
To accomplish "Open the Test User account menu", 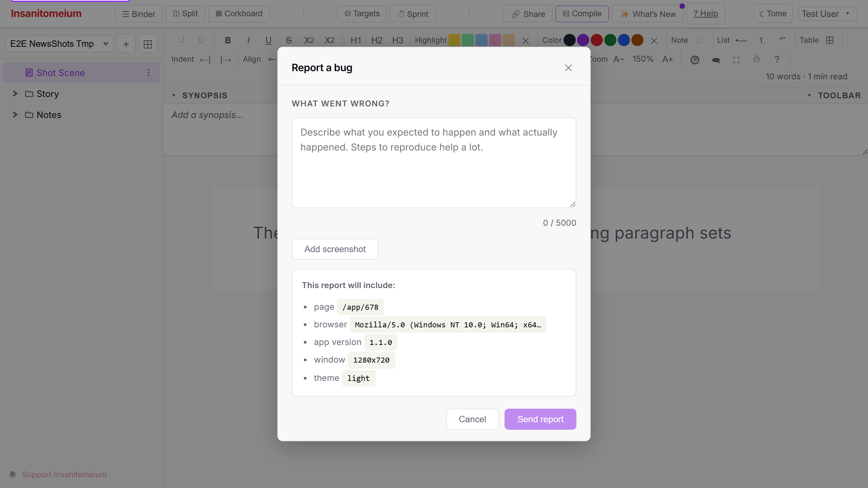I will (x=827, y=14).
